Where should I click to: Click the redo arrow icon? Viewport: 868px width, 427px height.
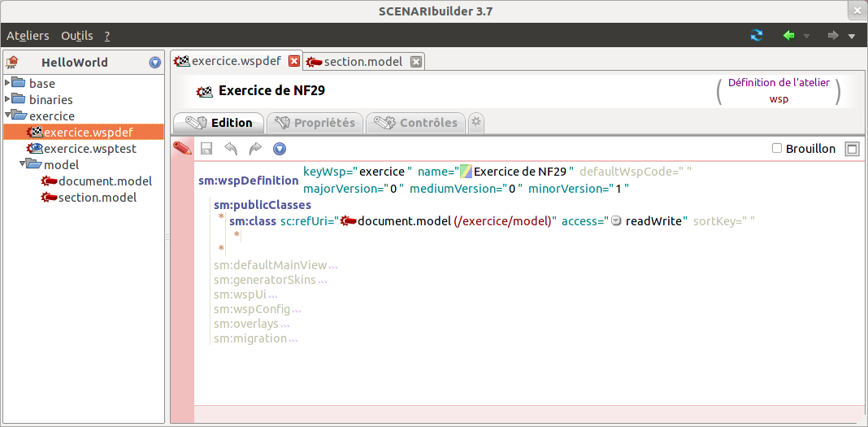255,148
